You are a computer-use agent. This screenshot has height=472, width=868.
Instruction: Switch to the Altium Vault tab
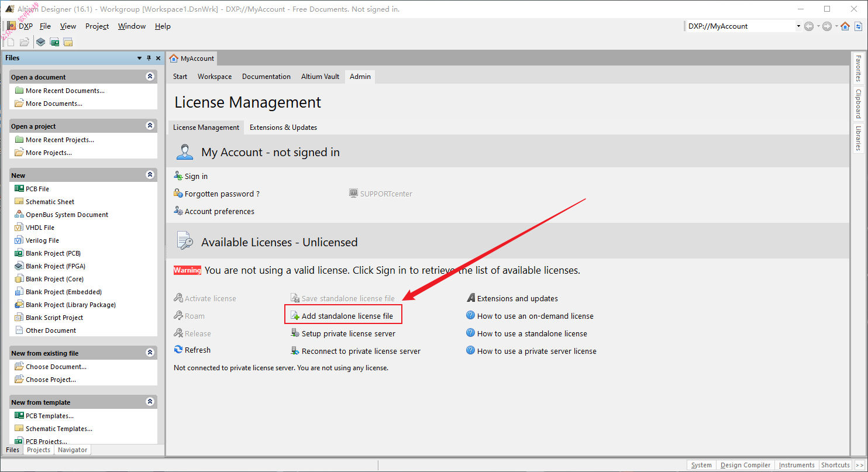[x=321, y=77]
